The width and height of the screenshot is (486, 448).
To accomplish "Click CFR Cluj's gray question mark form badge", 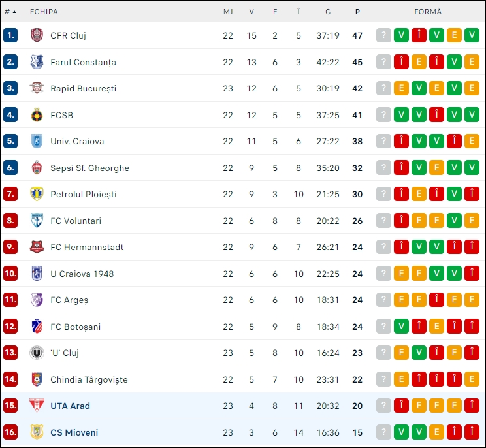I will (383, 35).
